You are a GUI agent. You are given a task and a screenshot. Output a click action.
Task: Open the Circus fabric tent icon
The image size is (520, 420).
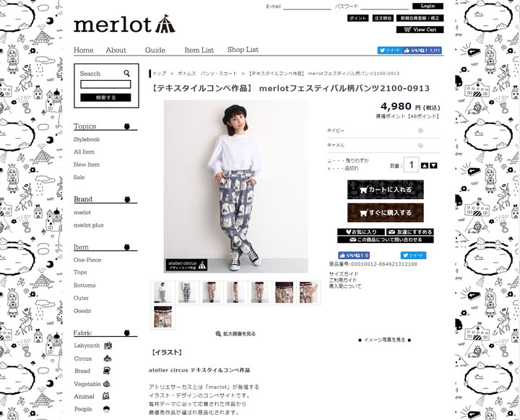click(x=108, y=359)
